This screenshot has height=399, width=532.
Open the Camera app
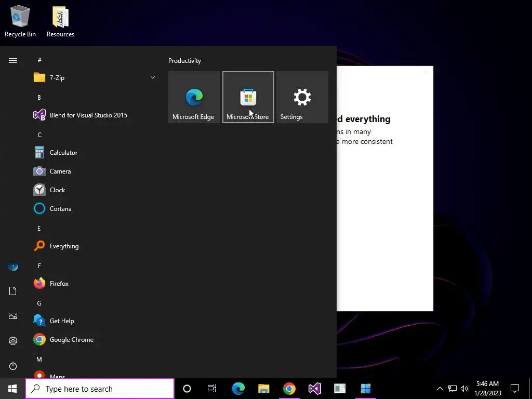coord(95,171)
